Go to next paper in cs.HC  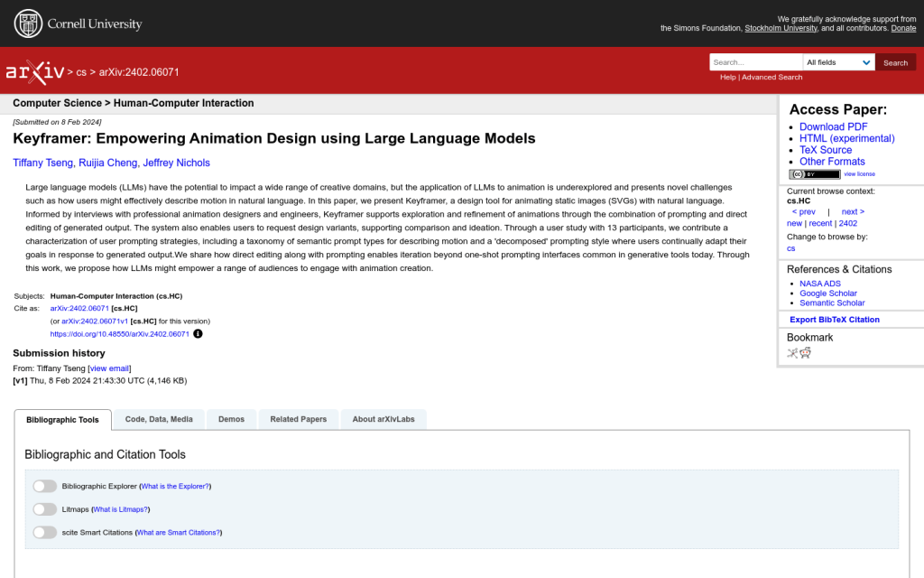pyautogui.click(x=853, y=211)
